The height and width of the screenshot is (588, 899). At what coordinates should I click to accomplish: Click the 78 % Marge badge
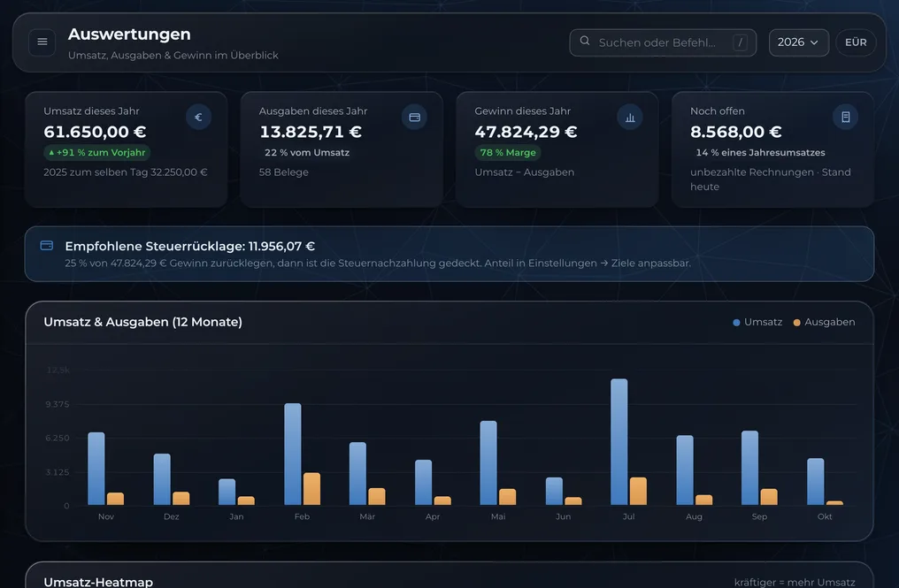(x=508, y=152)
